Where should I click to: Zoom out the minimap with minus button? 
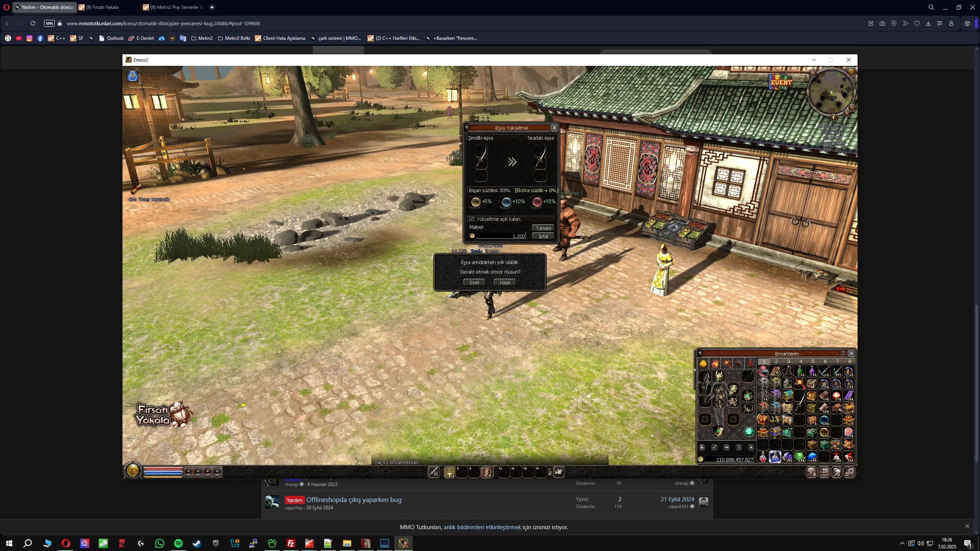point(852,108)
